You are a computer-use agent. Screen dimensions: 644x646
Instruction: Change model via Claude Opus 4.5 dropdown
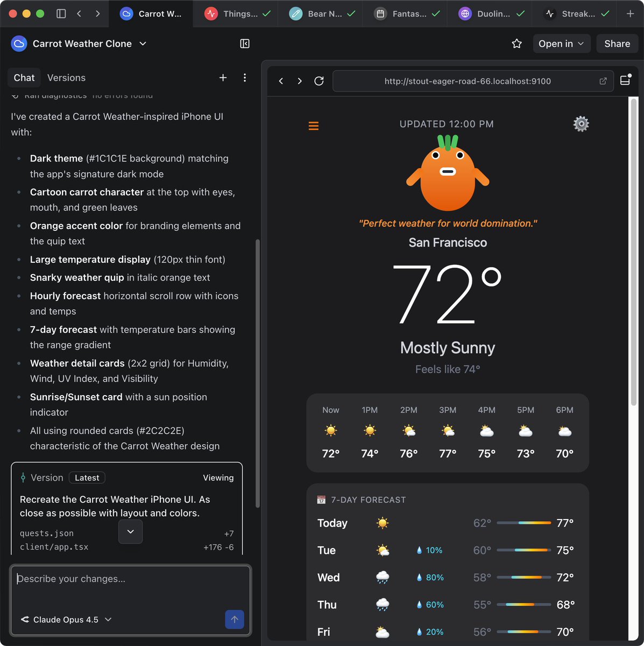tap(66, 620)
